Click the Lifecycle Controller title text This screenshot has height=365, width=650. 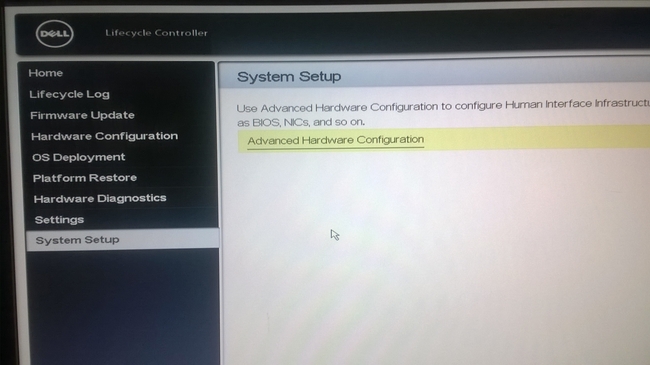coord(156,33)
